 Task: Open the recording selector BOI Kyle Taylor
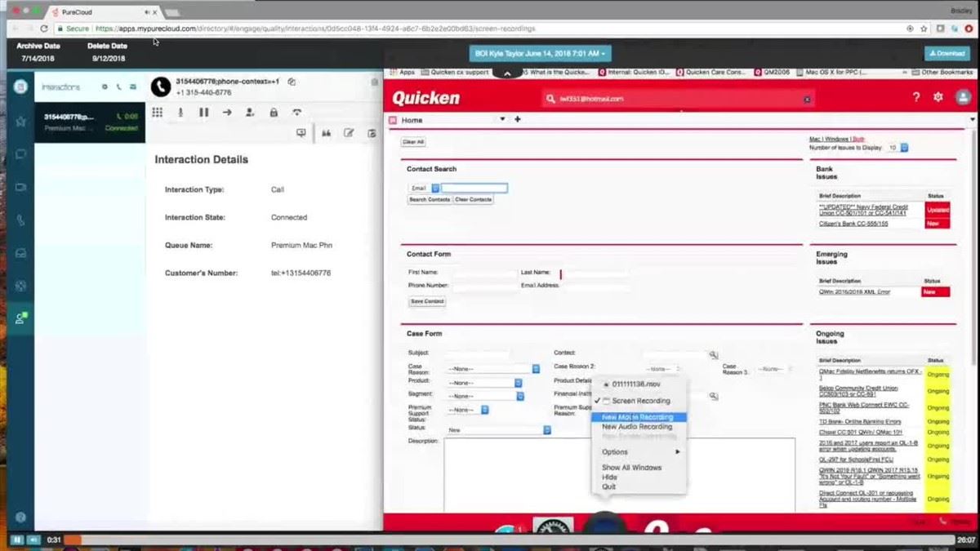tap(539, 53)
